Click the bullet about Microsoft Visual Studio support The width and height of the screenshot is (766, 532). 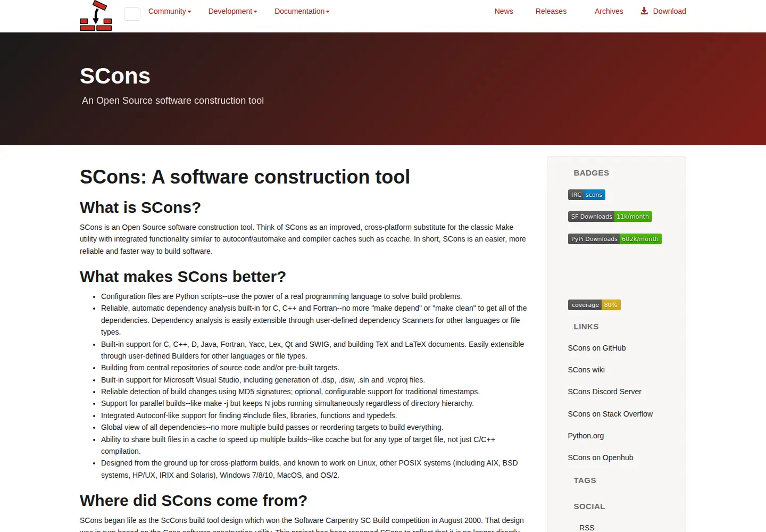tap(263, 380)
